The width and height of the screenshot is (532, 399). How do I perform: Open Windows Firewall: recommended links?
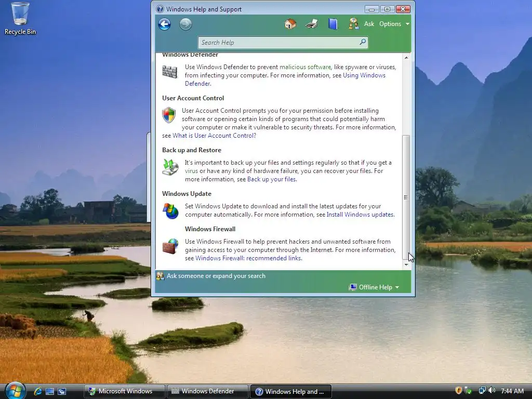coord(248,258)
